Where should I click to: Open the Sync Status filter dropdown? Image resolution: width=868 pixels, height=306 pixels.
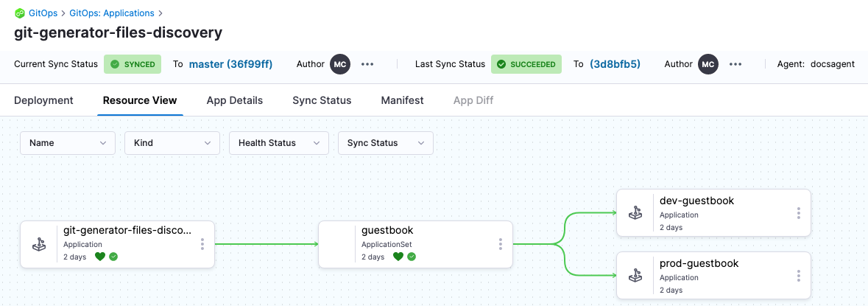(385, 143)
